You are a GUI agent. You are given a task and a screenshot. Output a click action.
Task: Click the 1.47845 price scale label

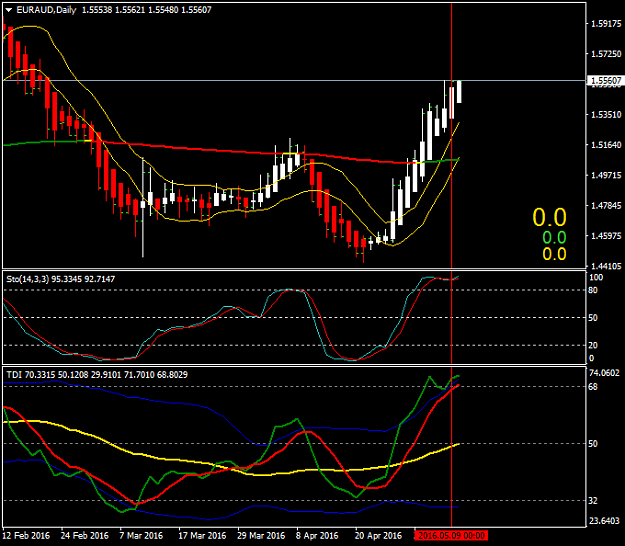click(606, 206)
